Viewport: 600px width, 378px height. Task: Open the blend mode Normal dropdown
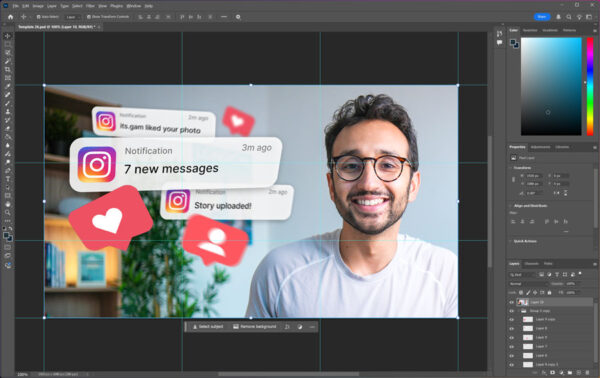(528, 284)
